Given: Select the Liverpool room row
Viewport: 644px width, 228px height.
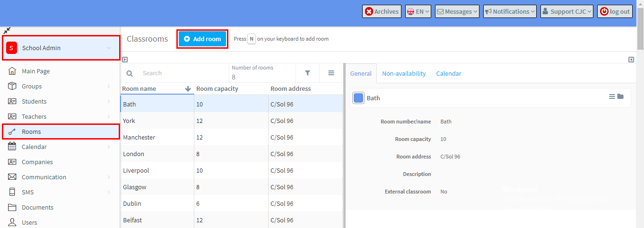Looking at the screenshot, I should point(232,170).
